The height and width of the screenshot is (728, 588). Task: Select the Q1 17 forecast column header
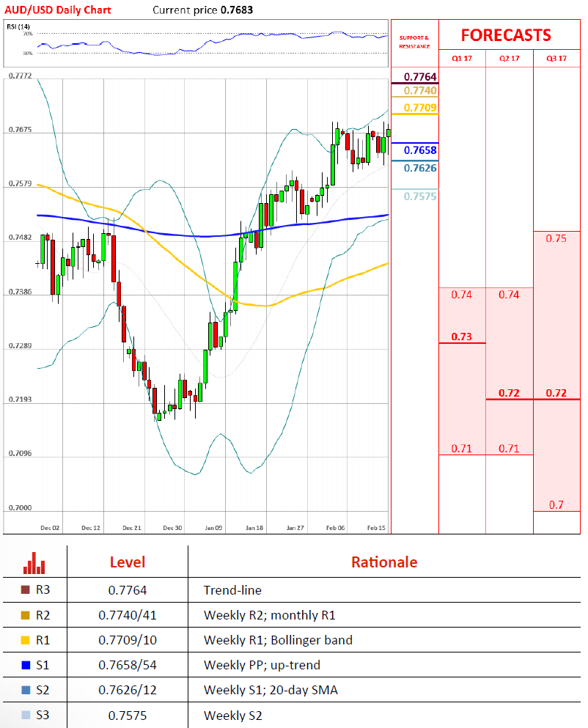(x=462, y=59)
